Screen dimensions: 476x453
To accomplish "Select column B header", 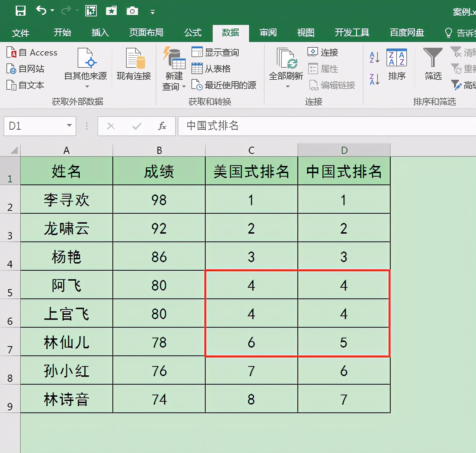I will 159,150.
